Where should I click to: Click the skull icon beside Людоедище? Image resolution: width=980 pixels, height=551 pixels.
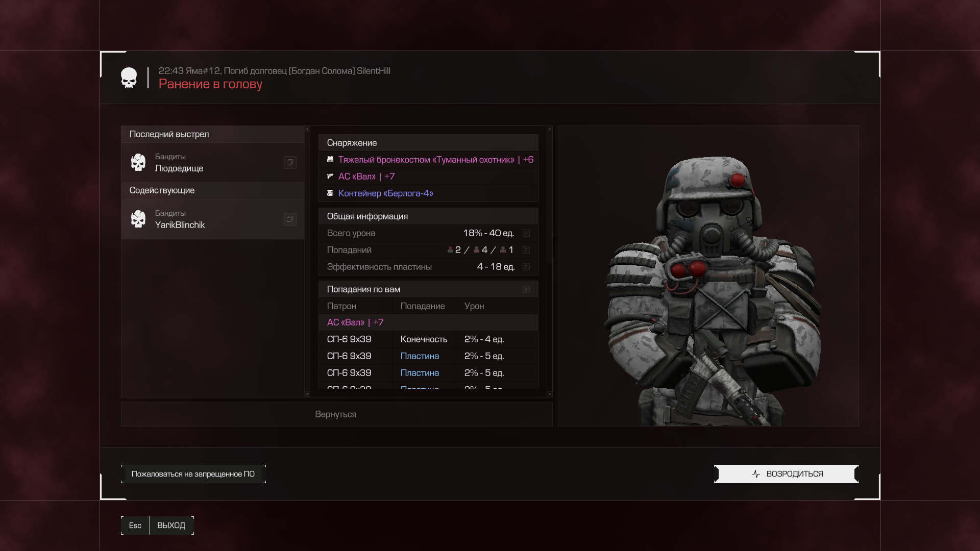[x=138, y=162]
